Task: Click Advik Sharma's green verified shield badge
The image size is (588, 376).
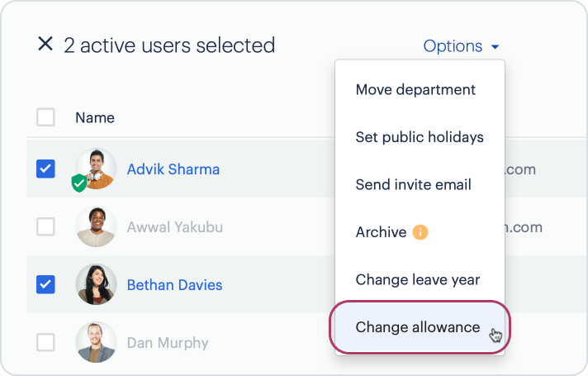Action: pos(79,183)
